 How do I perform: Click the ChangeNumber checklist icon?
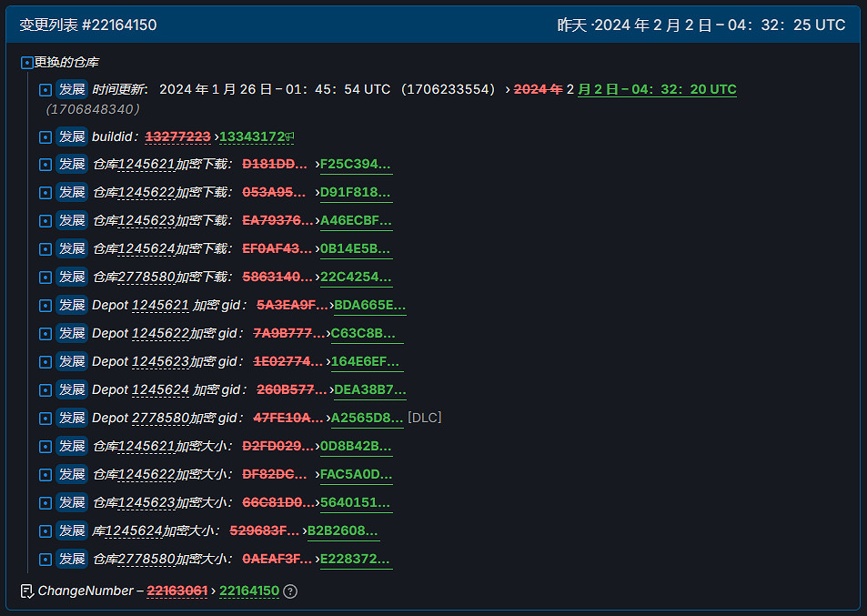pyautogui.click(x=26, y=591)
